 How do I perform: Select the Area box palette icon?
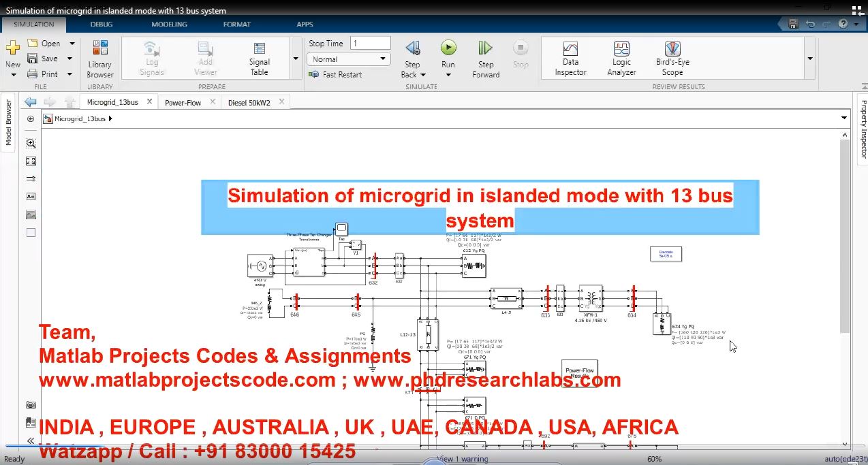[31, 232]
